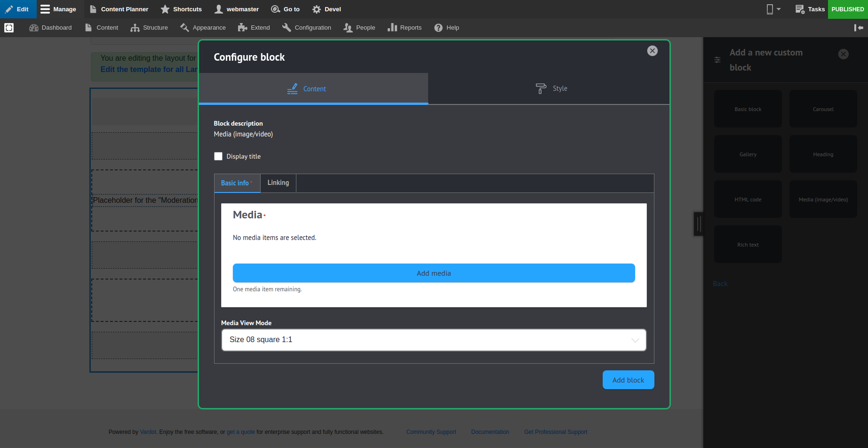Open Configuration via the wrench icon
Screen dimensions: 868x448
point(286,27)
